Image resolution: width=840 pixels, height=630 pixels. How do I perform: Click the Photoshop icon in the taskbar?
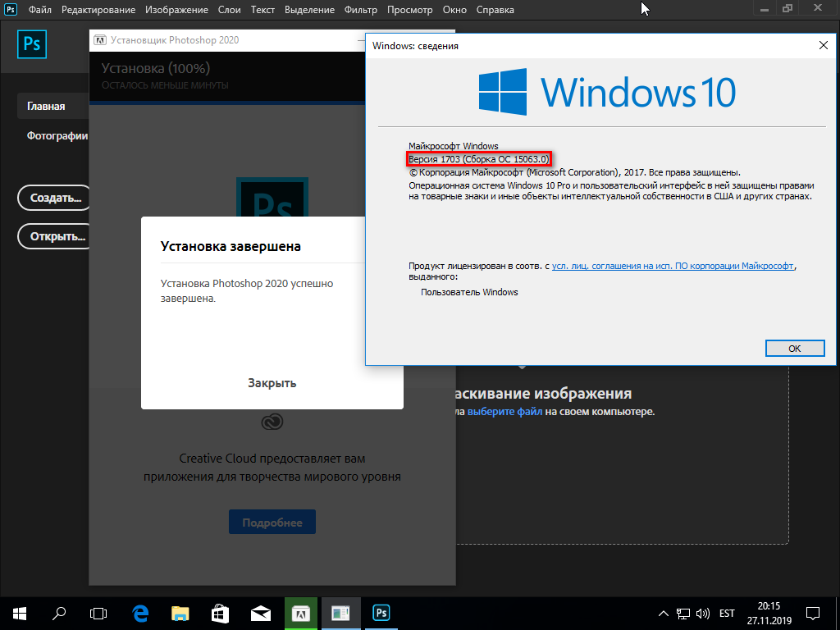(381, 613)
